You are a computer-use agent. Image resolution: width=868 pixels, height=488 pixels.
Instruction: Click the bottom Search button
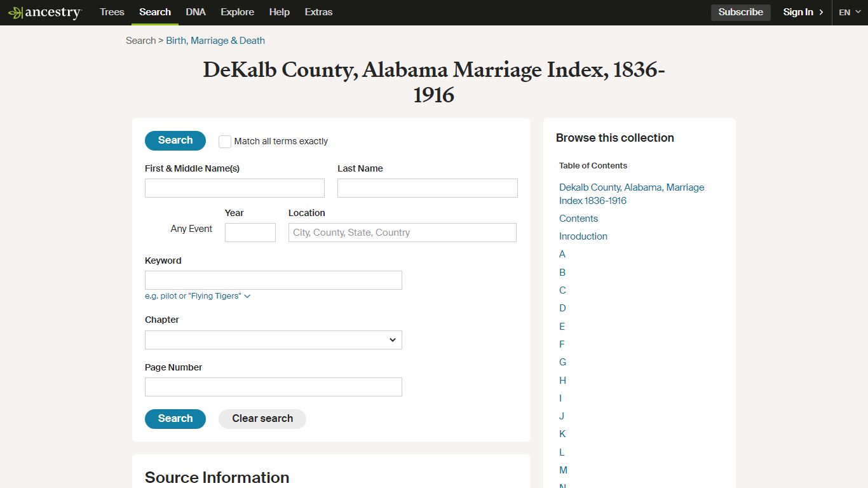click(175, 419)
